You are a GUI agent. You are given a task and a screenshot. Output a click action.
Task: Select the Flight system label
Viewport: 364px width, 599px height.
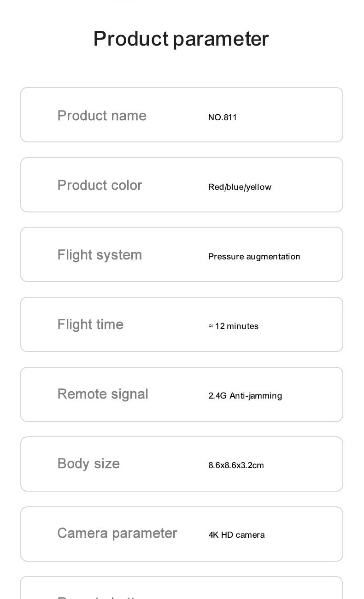pos(100,255)
